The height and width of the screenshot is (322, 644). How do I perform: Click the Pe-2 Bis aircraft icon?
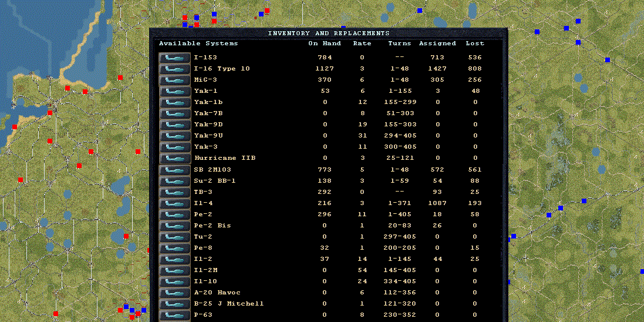pos(175,226)
